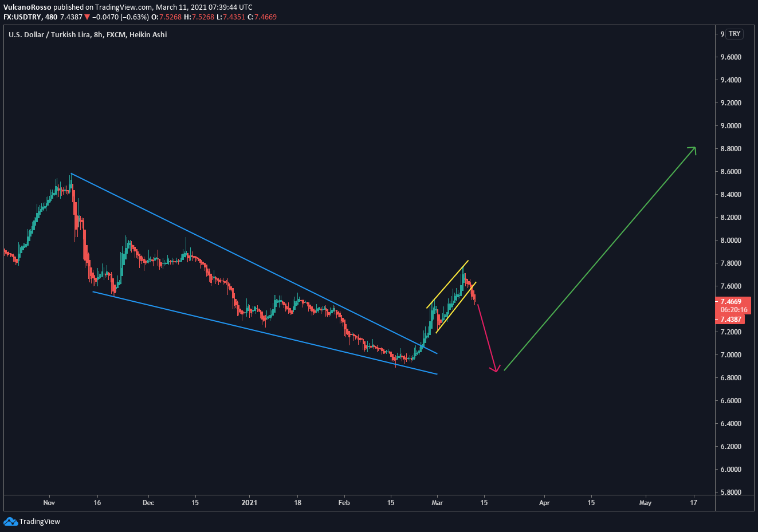
Task: Click the TRY currency badge
Action: 735,34
